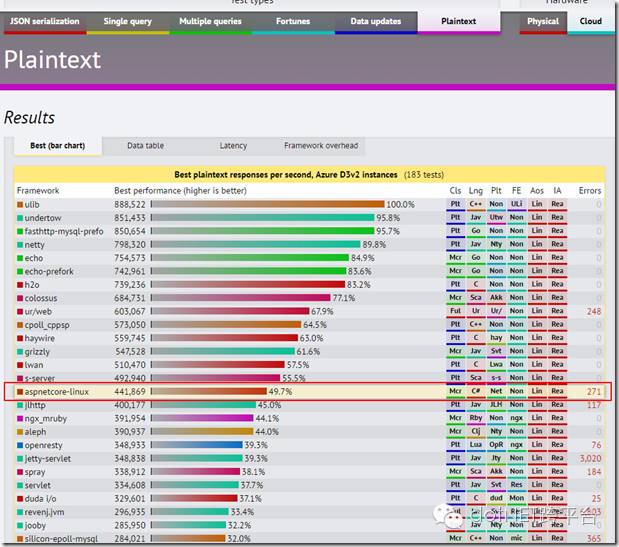
Task: Select the spray framework name
Action: 35,472
